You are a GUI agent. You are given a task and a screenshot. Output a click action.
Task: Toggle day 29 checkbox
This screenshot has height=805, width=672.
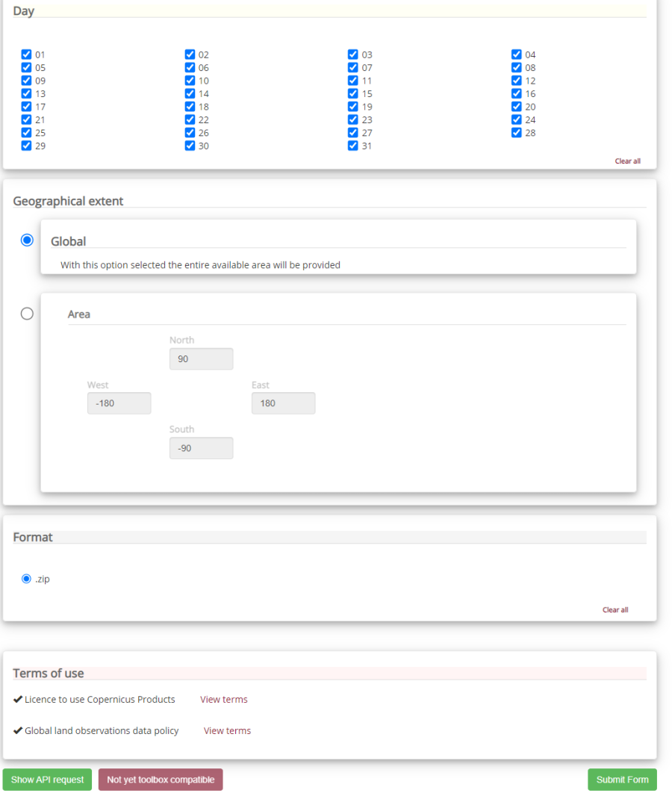[x=26, y=146]
